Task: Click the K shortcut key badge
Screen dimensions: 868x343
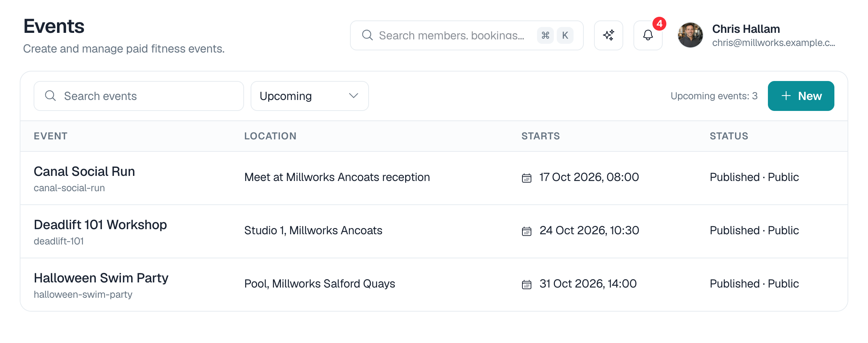Action: pyautogui.click(x=565, y=35)
